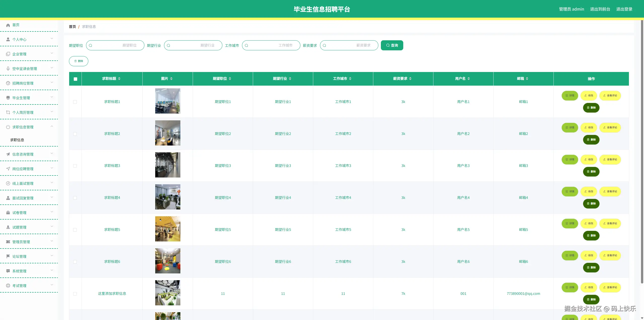This screenshot has width=644, height=320.
Task: Check the checkbox for 求职标题1 row
Action: (x=75, y=102)
